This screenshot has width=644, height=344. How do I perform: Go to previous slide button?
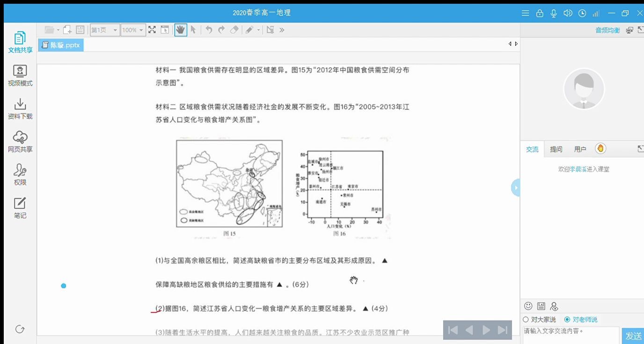point(469,330)
